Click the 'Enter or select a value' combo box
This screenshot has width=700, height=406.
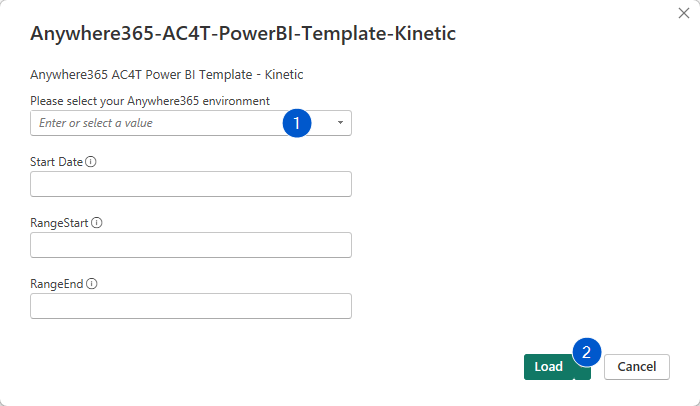pyautogui.click(x=191, y=123)
